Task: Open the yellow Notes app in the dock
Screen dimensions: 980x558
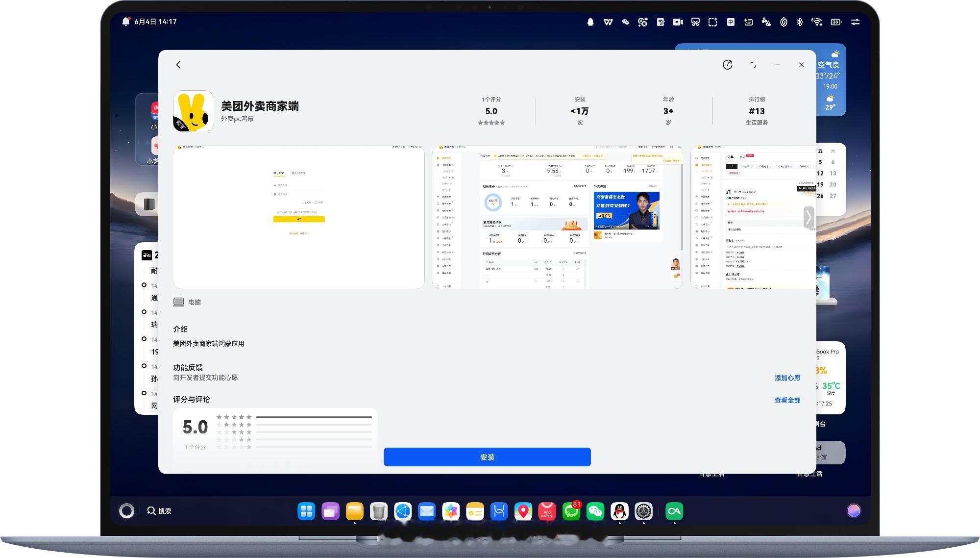Action: tap(475, 511)
